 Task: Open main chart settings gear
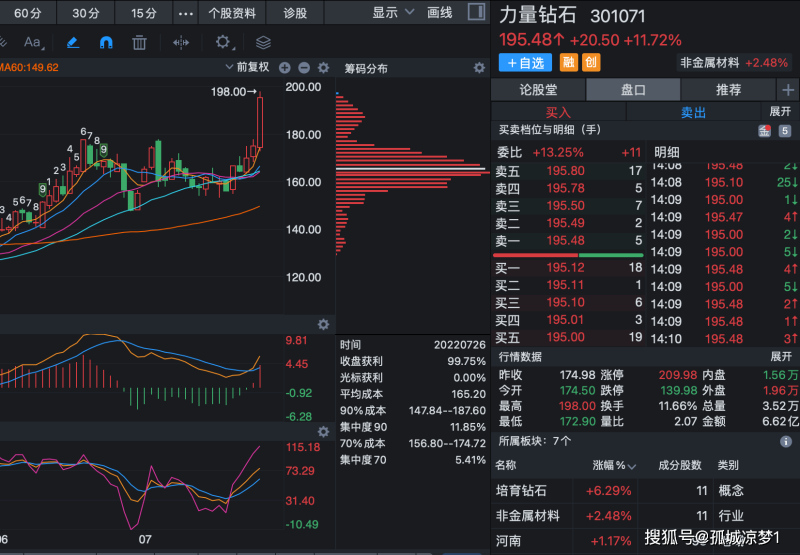tap(323, 68)
